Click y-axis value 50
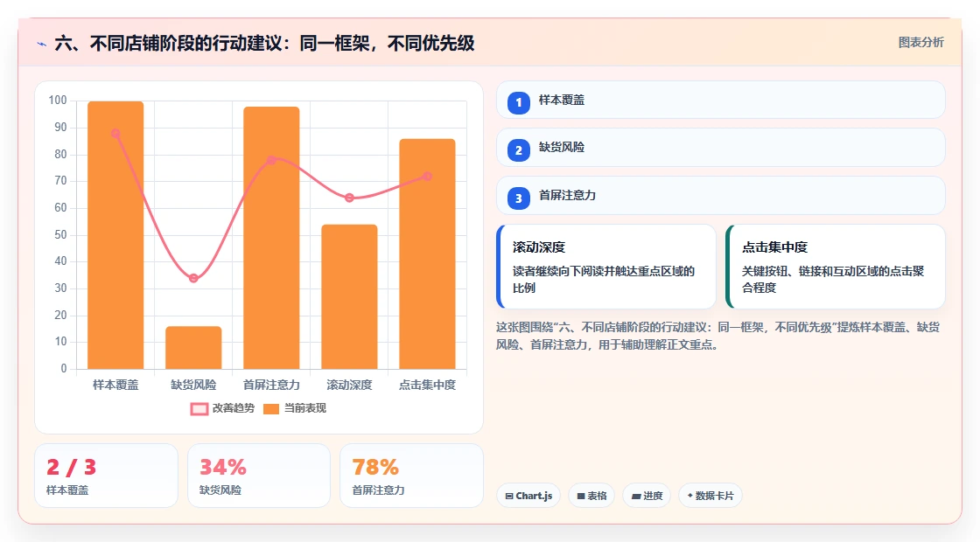The height and width of the screenshot is (542, 980). click(60, 235)
